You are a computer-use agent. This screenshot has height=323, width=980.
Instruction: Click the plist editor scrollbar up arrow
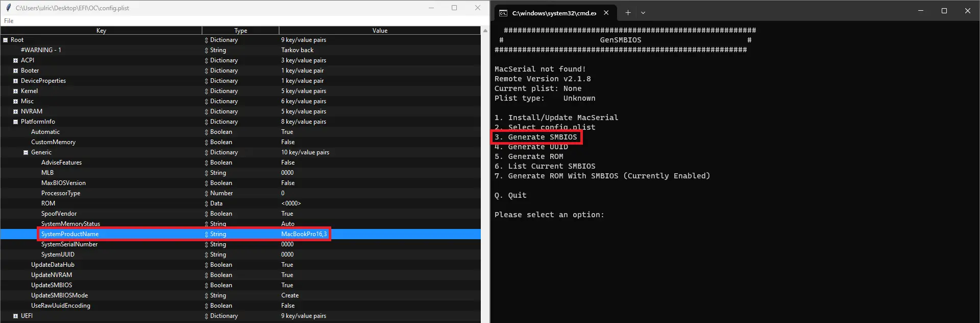485,31
